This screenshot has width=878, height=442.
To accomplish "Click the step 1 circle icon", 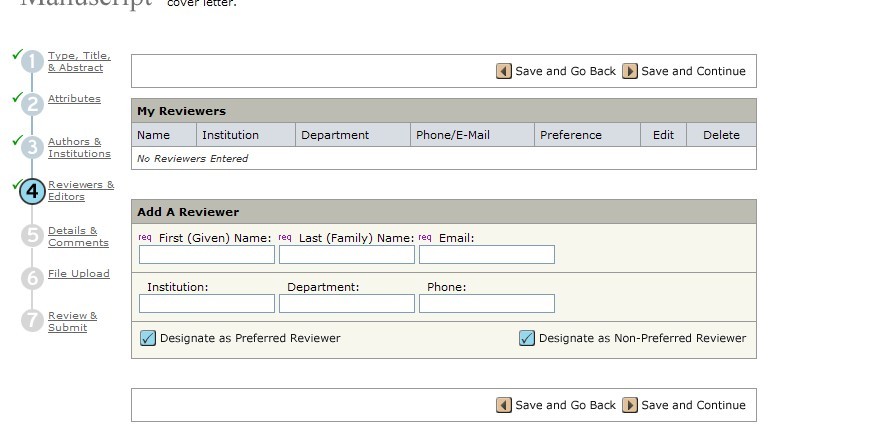I will tap(32, 62).
